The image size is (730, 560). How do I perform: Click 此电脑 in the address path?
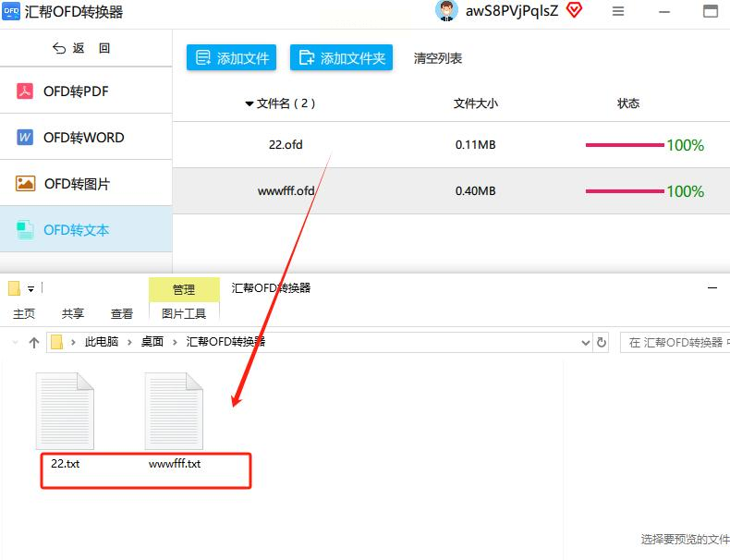pyautogui.click(x=101, y=342)
